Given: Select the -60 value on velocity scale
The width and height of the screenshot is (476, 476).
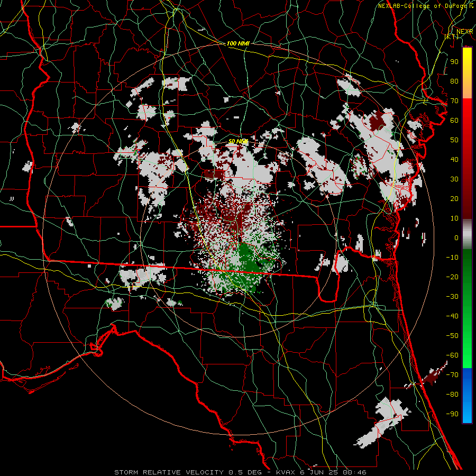Looking at the screenshot, I should click(x=452, y=355).
